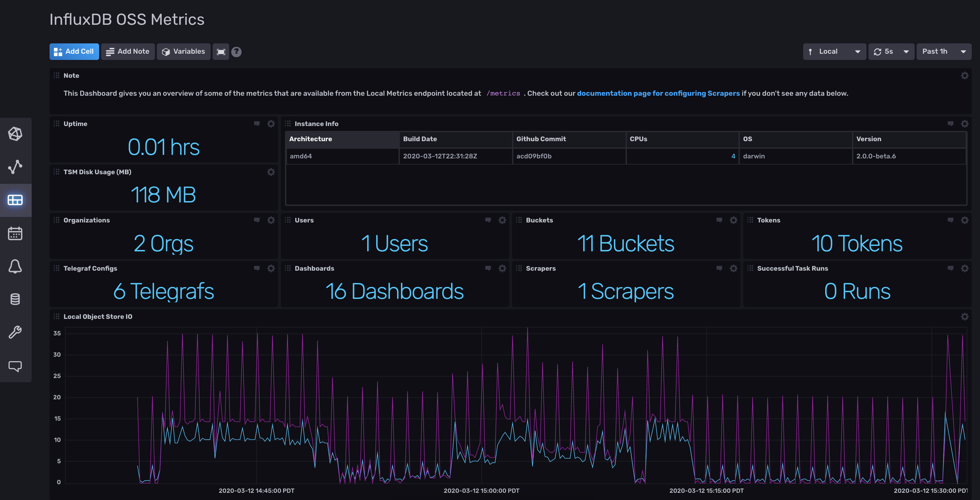Screen dimensions: 980x500
Task: Open the Load Data database icon in sidebar
Action: [15, 299]
